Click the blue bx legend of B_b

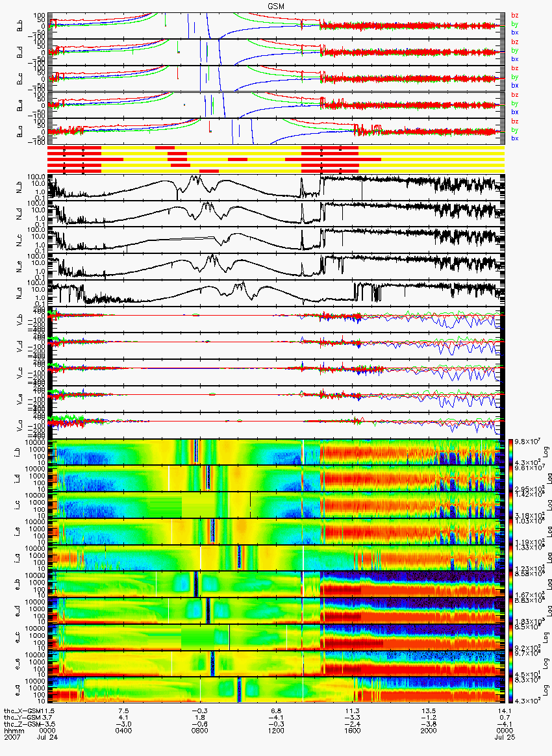click(515, 32)
